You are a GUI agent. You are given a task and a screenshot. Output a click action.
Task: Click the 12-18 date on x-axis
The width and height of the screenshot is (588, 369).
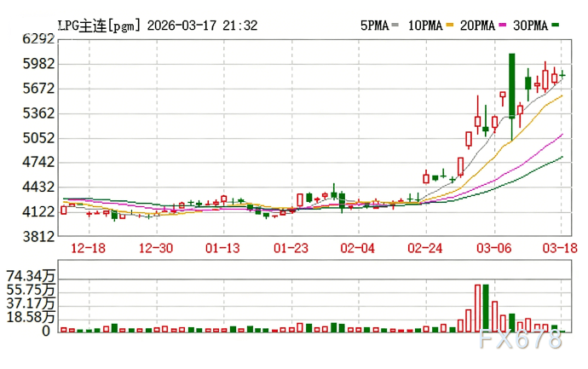[x=89, y=247]
